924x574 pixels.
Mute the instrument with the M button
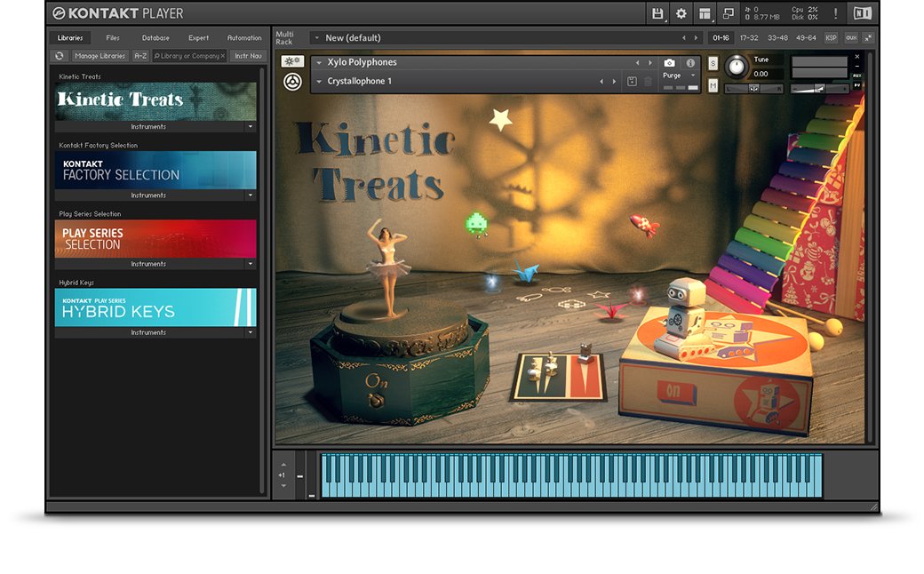click(713, 85)
